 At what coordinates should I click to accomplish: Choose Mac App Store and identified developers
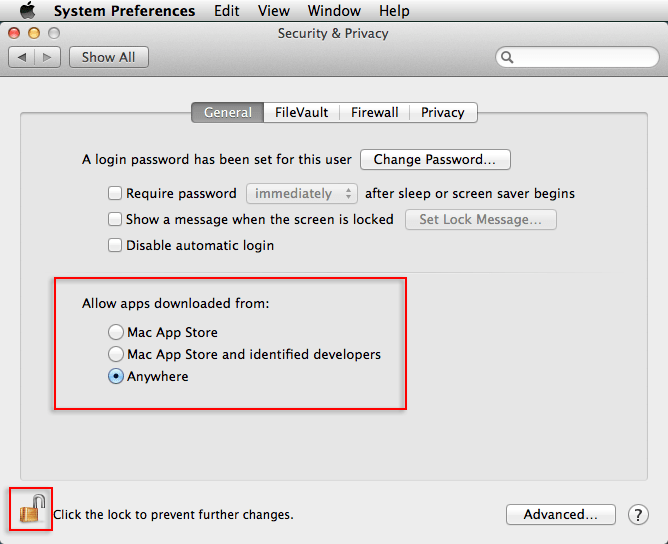click(116, 354)
